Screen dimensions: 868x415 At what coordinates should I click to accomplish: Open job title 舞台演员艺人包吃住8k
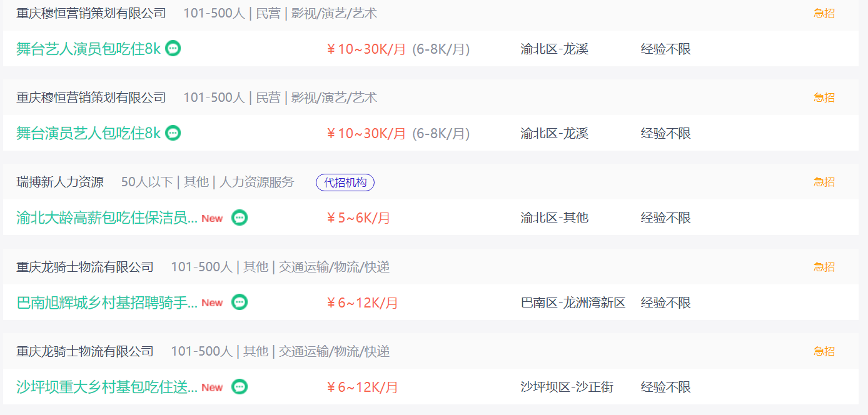coord(88,133)
